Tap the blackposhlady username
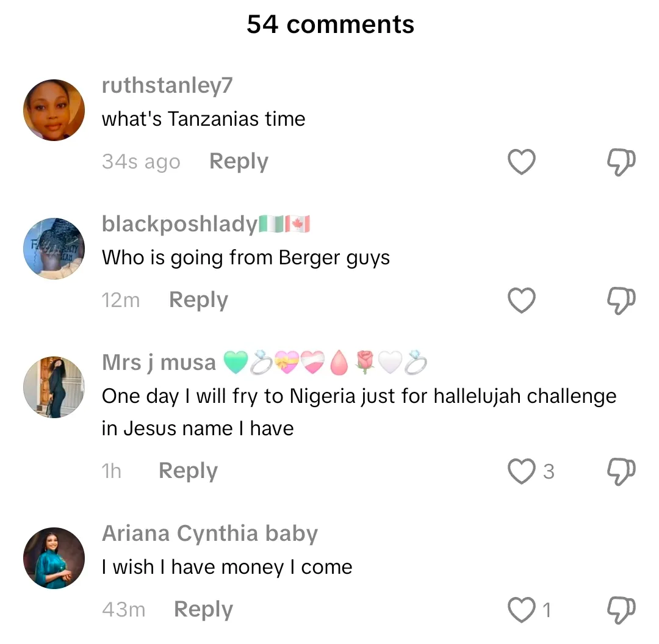This screenshot has width=659, height=644. coord(180,225)
